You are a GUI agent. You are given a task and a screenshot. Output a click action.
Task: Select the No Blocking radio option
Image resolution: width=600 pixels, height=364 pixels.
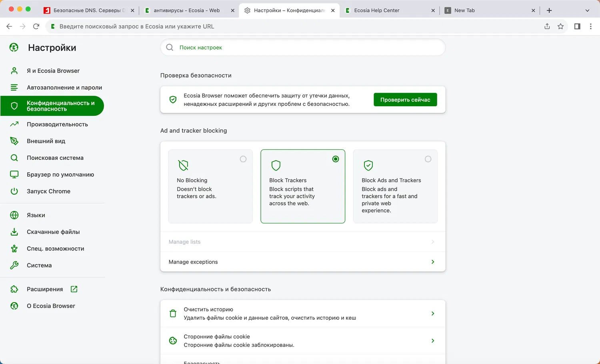coord(243,159)
